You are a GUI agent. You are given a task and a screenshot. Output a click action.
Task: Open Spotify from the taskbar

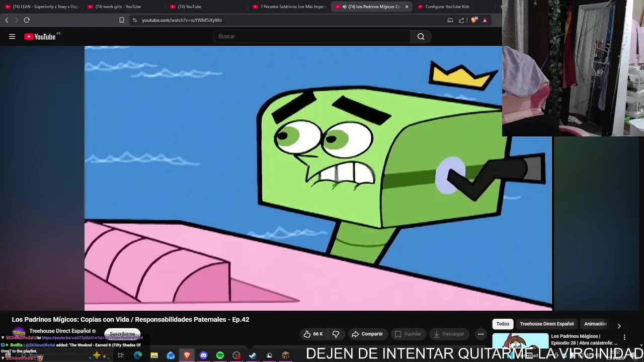(x=220, y=355)
